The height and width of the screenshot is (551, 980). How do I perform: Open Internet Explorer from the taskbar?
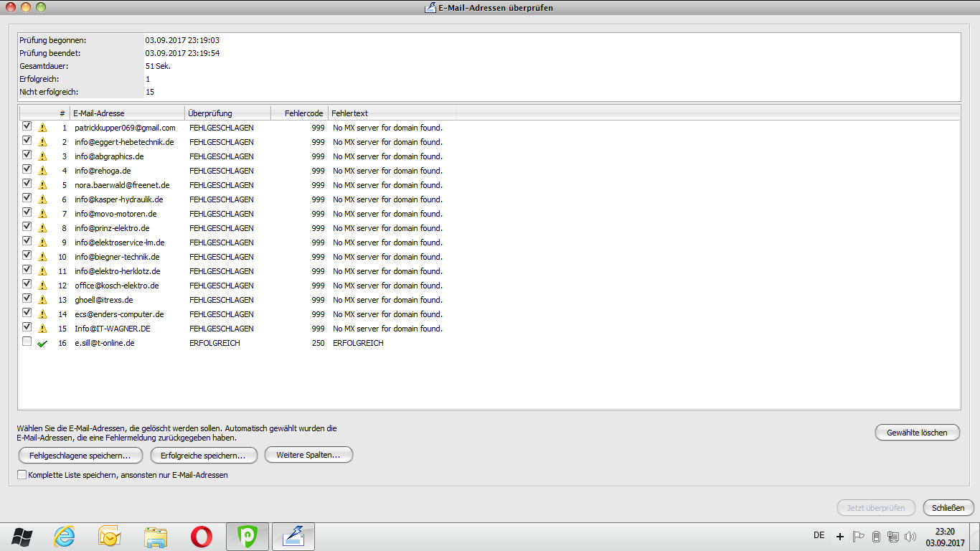point(65,536)
